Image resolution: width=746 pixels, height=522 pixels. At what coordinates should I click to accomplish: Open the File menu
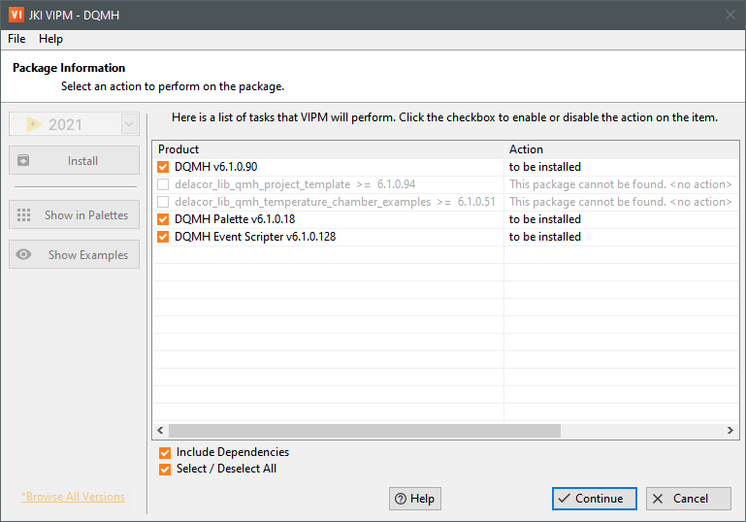pyautogui.click(x=17, y=39)
